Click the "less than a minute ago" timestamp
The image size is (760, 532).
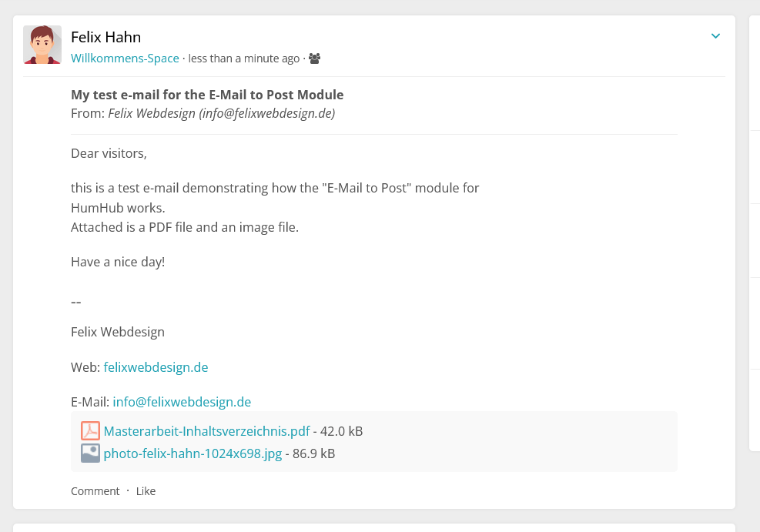click(x=243, y=59)
